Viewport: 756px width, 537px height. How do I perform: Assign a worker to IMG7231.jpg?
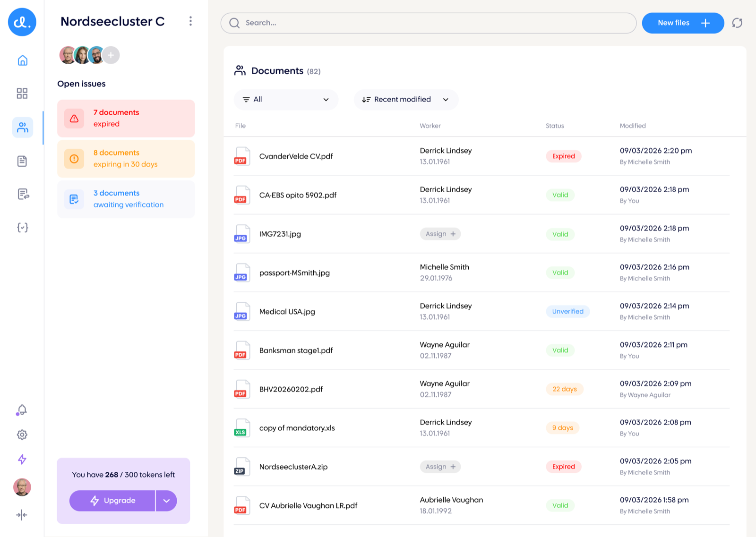point(440,234)
